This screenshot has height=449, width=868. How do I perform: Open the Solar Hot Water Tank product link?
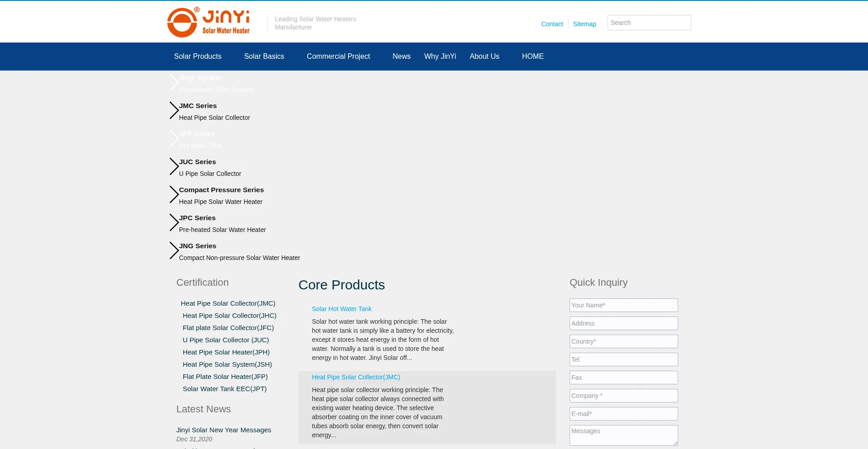(342, 309)
